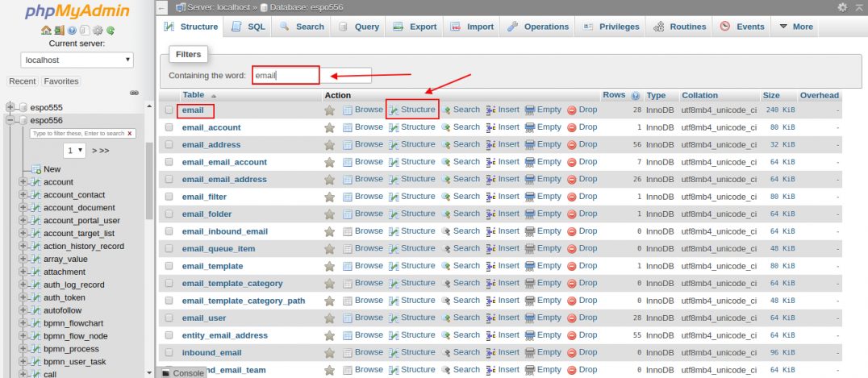Check the checkbox for email table
Image resolution: width=868 pixels, height=378 pixels.
tap(169, 110)
